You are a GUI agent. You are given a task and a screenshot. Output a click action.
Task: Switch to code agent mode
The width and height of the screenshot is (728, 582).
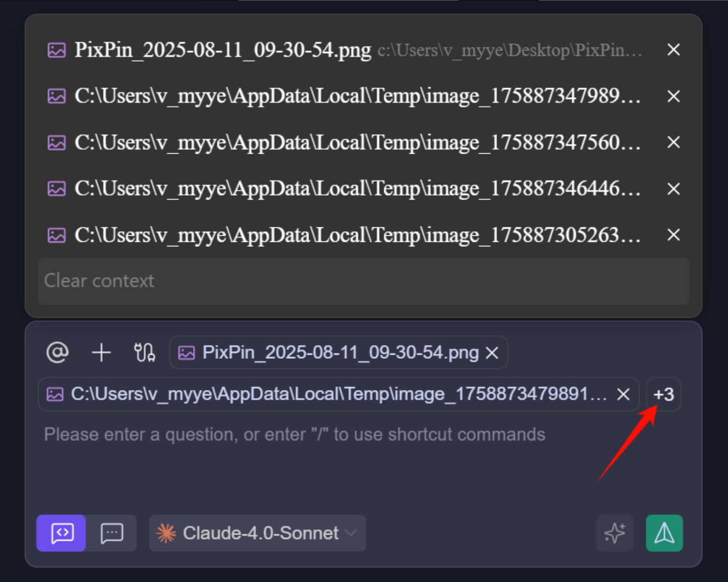pos(62,533)
